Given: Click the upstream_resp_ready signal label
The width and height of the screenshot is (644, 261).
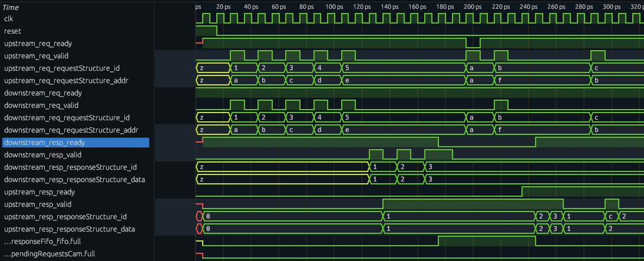Looking at the screenshot, I should click(x=39, y=192).
